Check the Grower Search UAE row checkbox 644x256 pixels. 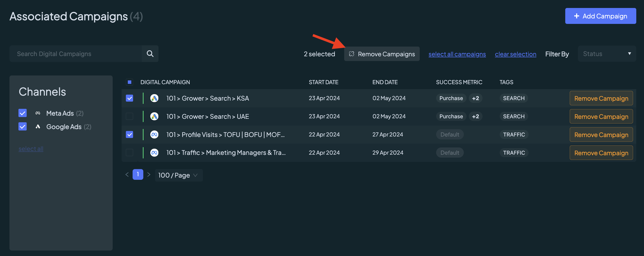tap(130, 116)
